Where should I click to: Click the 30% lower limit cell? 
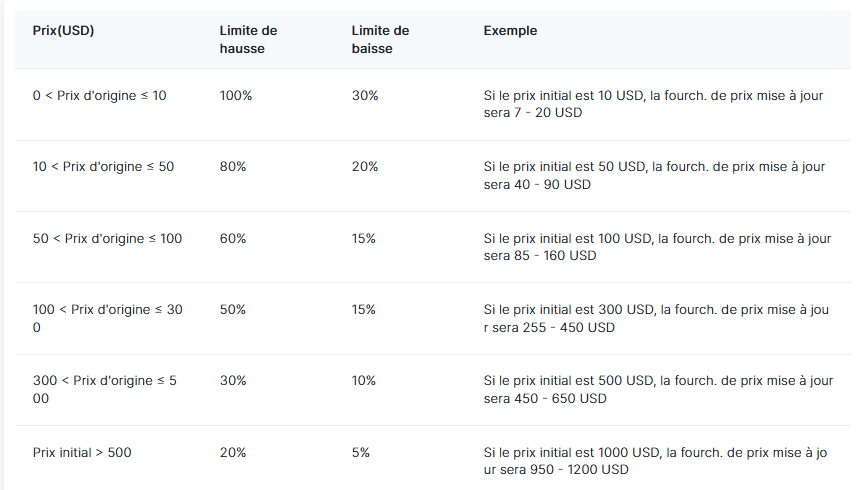click(365, 95)
